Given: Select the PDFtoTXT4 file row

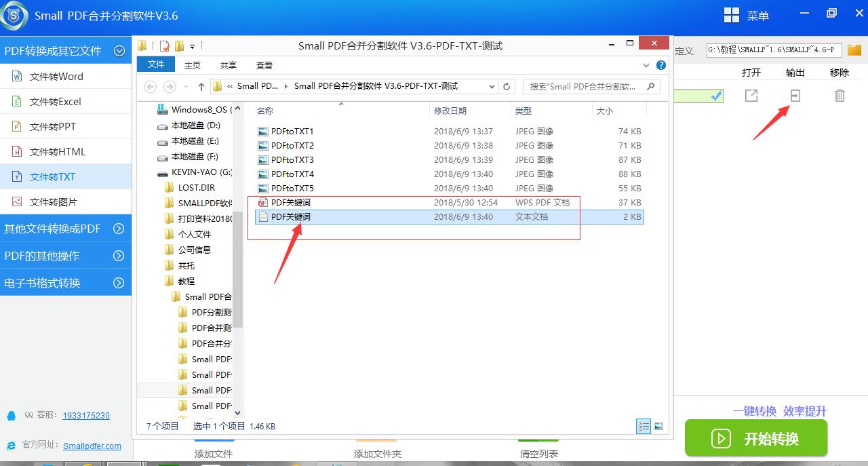Looking at the screenshot, I should pos(449,174).
